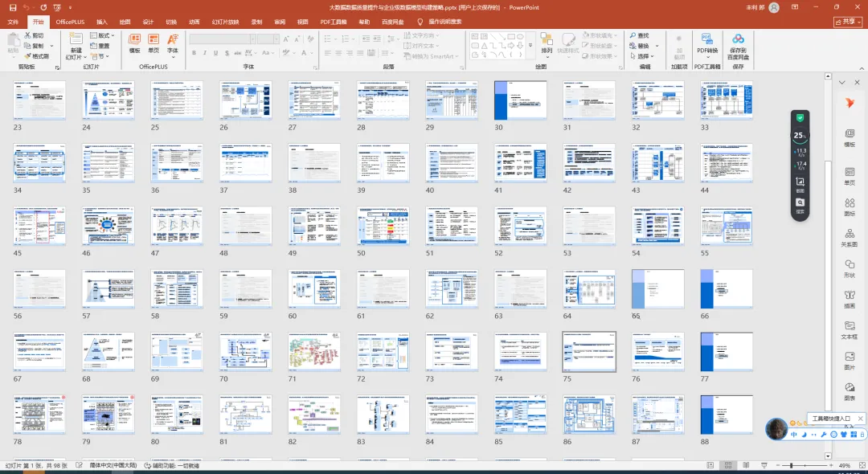Start slideshow from beginning quick access icon
Screen dimensions: 868x474
(x=57, y=8)
